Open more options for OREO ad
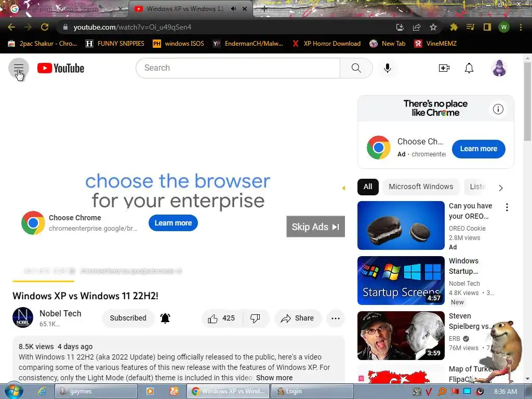 (x=507, y=207)
